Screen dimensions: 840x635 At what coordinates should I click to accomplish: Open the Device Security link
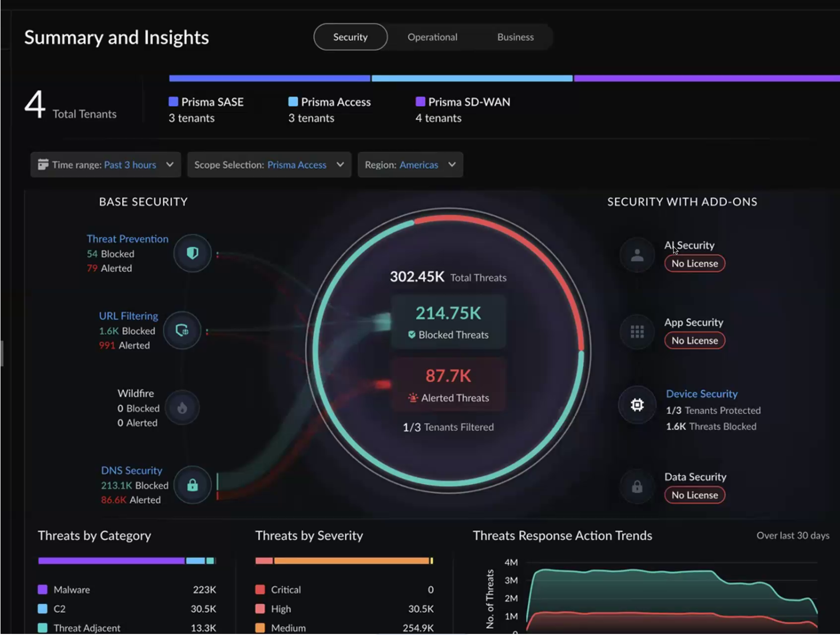tap(701, 394)
